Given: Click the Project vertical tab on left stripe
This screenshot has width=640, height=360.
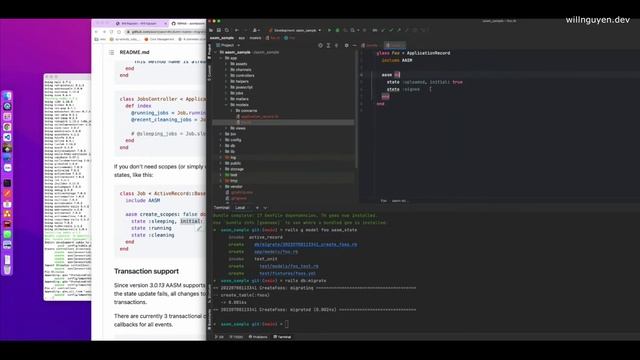Looking at the screenshot, I should [x=209, y=51].
